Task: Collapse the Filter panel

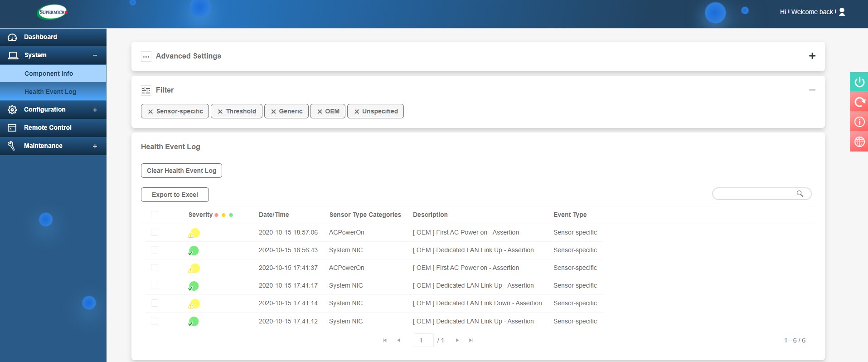Action: coord(812,90)
